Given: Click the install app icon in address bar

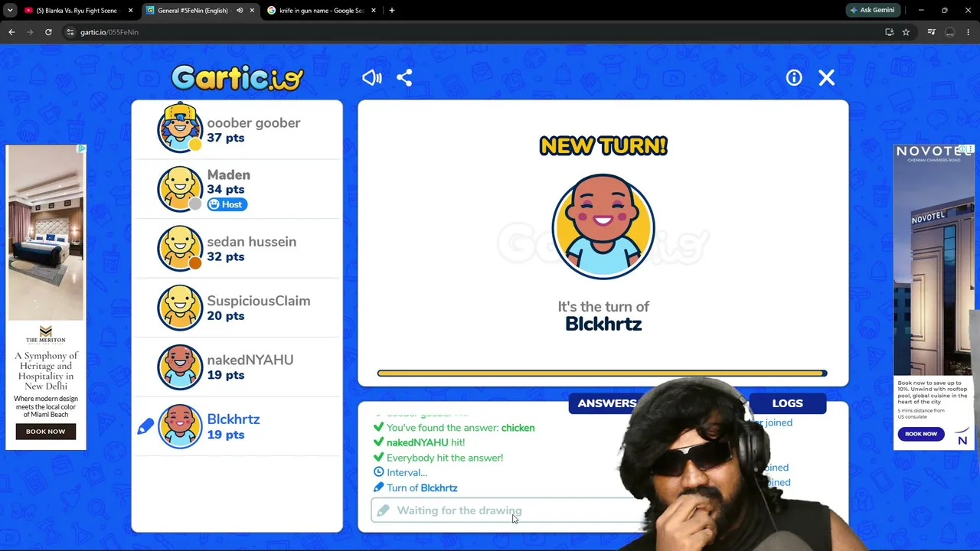Looking at the screenshot, I should [889, 32].
